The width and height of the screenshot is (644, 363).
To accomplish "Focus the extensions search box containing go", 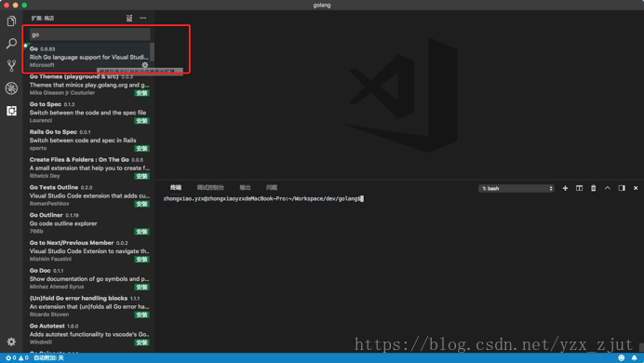I will click(90, 34).
